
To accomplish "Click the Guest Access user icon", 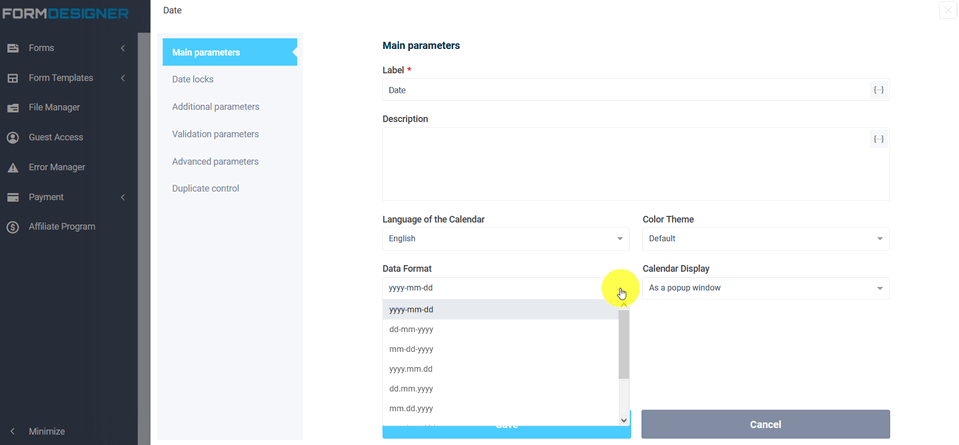I will [13, 137].
